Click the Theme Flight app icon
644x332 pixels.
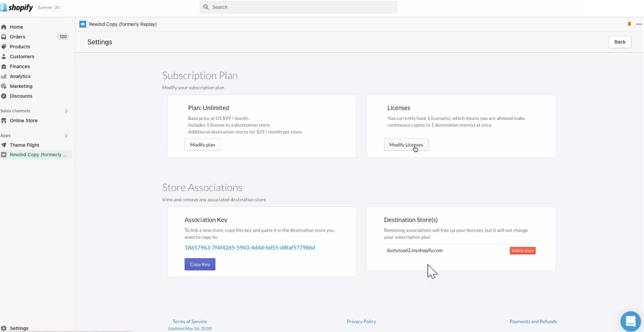(x=4, y=145)
